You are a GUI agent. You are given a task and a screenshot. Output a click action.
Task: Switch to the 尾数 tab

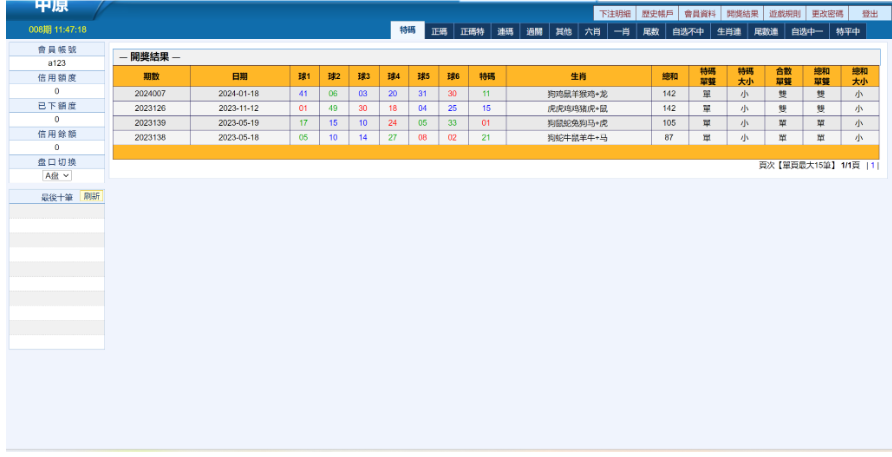[651, 32]
